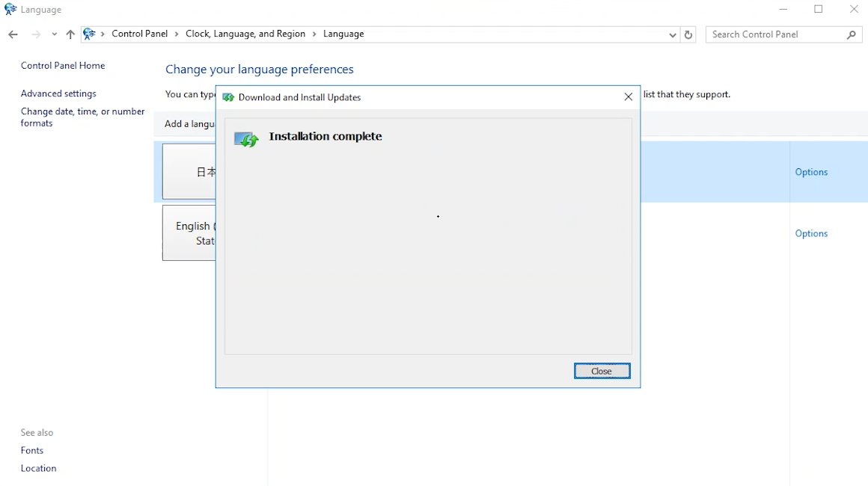Viewport: 868px width, 486px height.
Task: Expand the chevron after Control Panel breadcrumb
Action: pyautogui.click(x=177, y=34)
